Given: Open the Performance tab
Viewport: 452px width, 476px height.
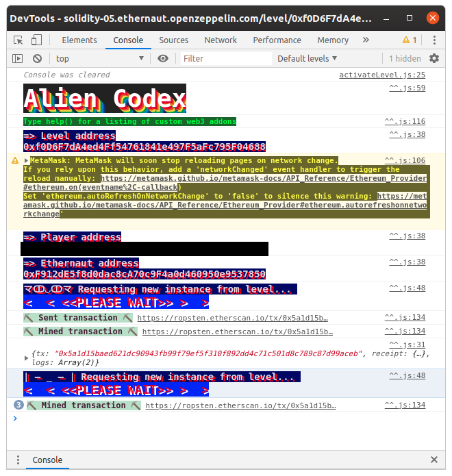Looking at the screenshot, I should (x=277, y=40).
